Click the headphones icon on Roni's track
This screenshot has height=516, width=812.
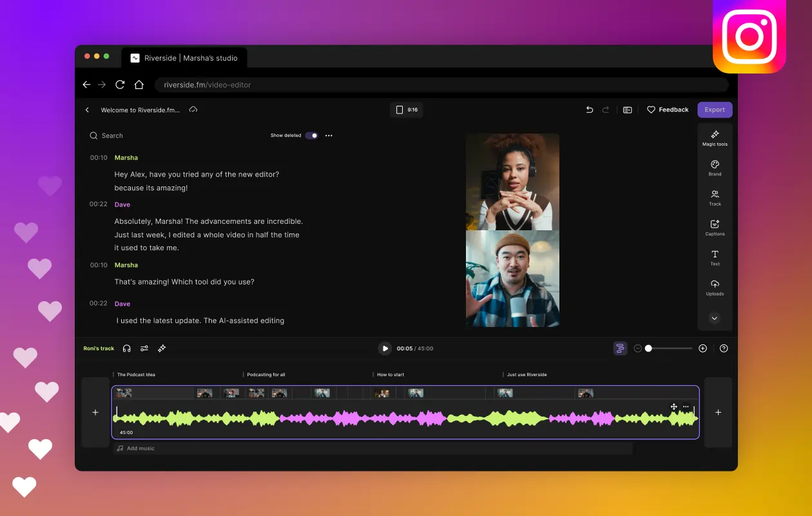pos(127,348)
